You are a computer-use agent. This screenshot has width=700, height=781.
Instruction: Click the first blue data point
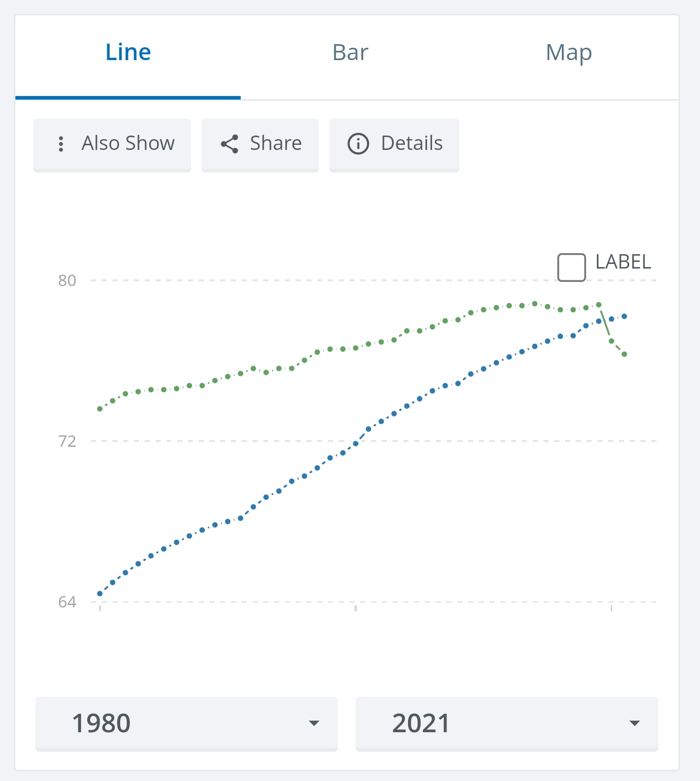coord(100,594)
